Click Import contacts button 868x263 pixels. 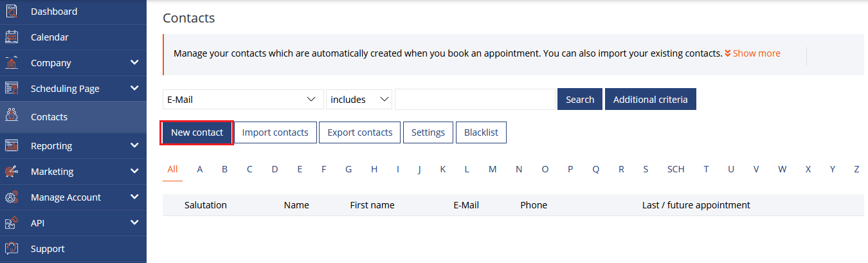click(x=275, y=132)
